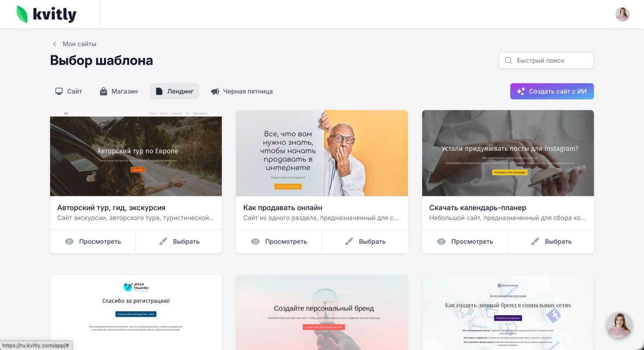
Task: Open the Создайте персональный бренд thumbnail
Action: pos(322,313)
